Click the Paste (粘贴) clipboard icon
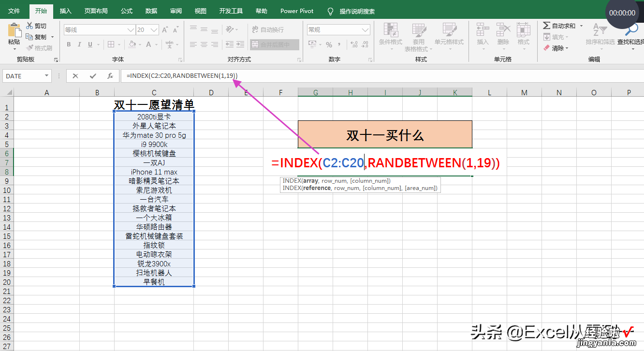Viewport: 644px width, 351px height. tap(14, 30)
